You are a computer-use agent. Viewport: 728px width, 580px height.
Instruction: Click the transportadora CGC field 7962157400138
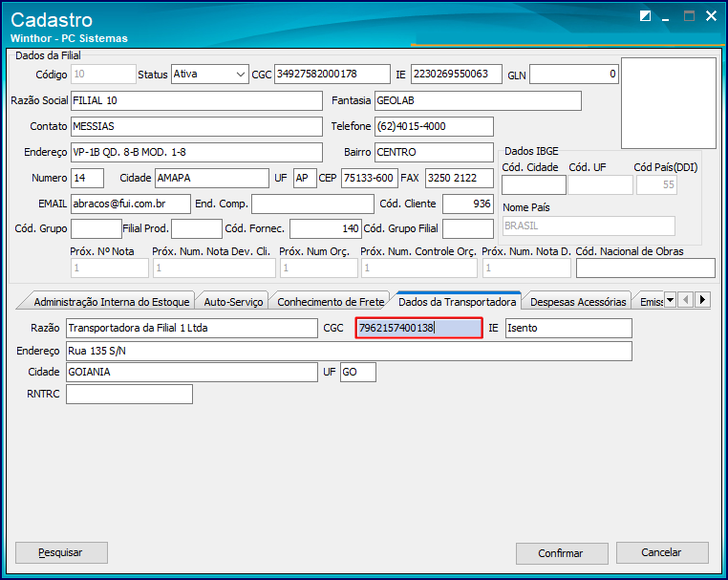click(418, 329)
